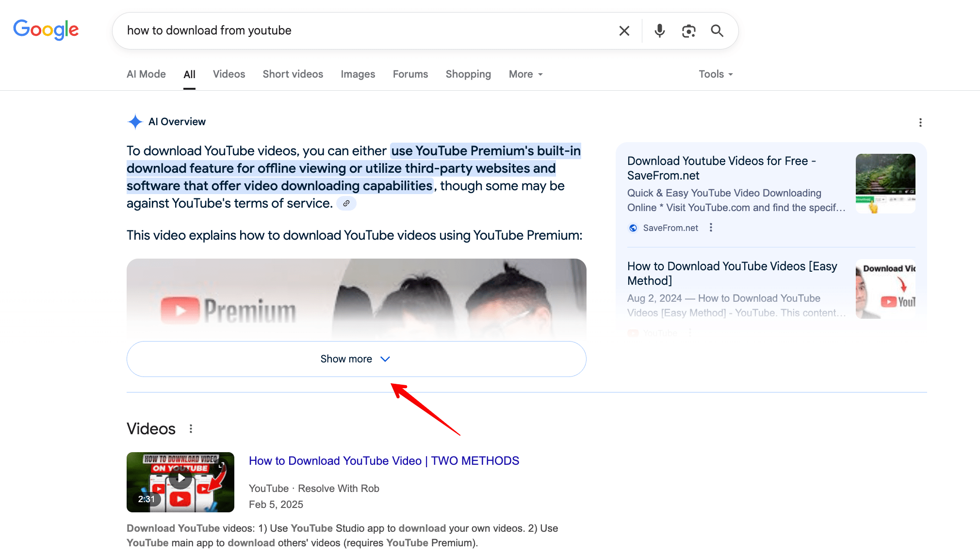Open SaveFrom.net result three-dot menu
This screenshot has width=980, height=556.
pos(711,228)
